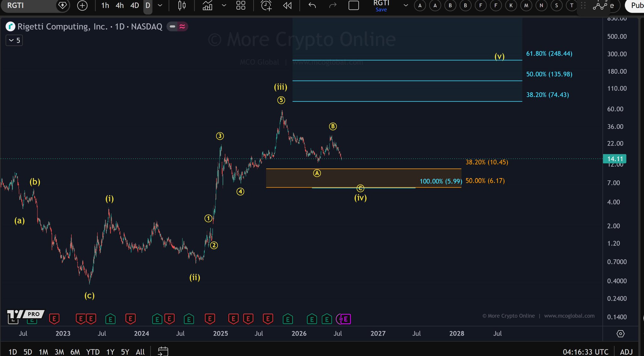Select the (v) wave label
Image resolution: width=644 pixels, height=356 pixels.
point(499,56)
